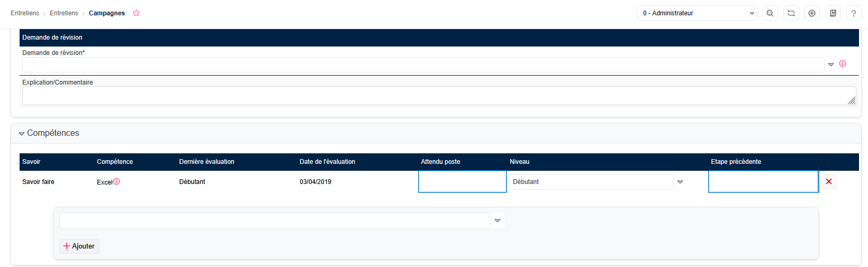Delete the Excel competence row
Screen dimensions: 868x267
(829, 181)
